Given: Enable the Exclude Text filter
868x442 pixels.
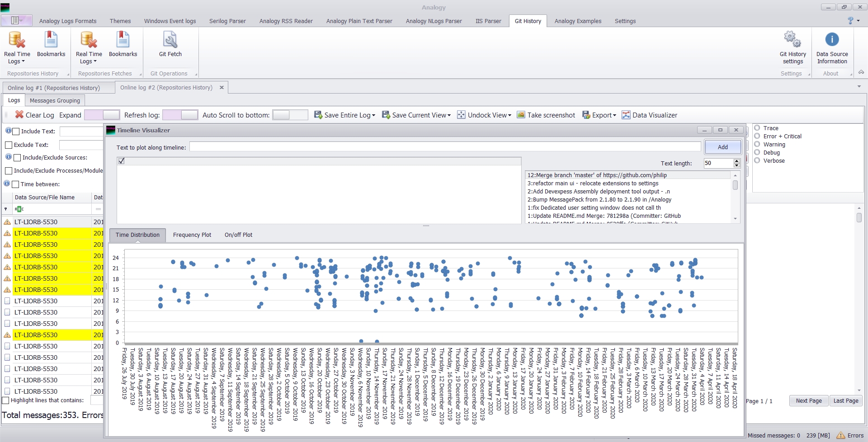Looking at the screenshot, I should pyautogui.click(x=9, y=145).
